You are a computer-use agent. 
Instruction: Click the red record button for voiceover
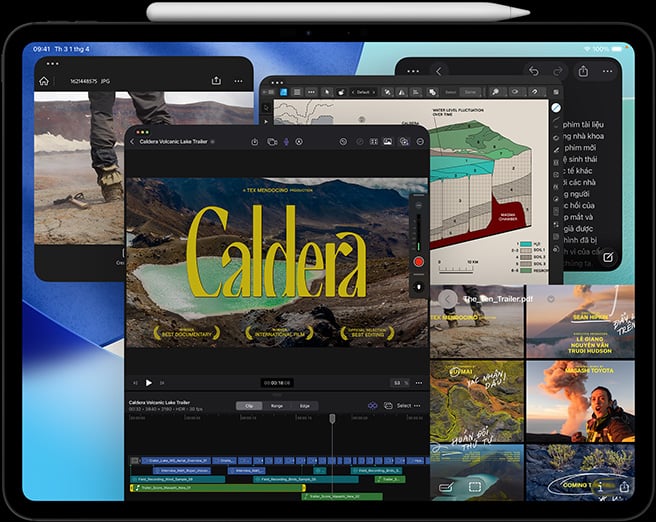point(419,262)
